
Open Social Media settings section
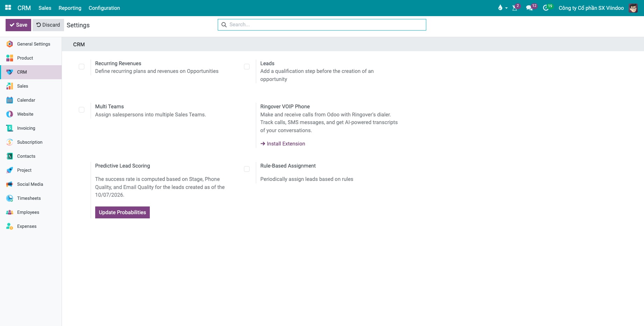tap(31, 184)
